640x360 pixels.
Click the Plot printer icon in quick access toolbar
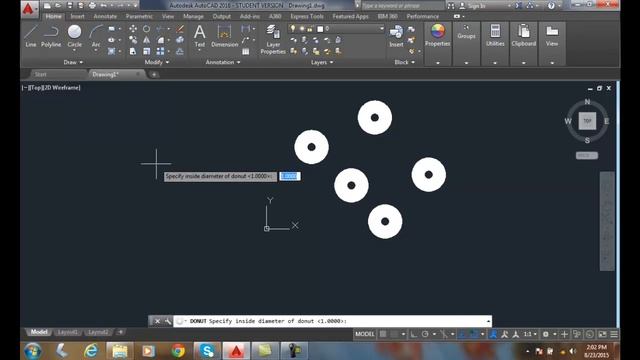coord(92,5)
